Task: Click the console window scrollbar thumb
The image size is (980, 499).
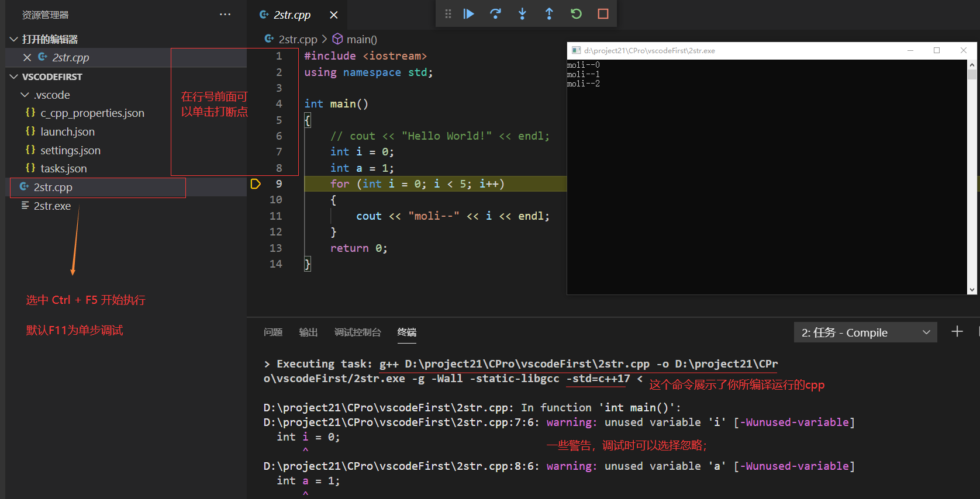Action: point(972,74)
